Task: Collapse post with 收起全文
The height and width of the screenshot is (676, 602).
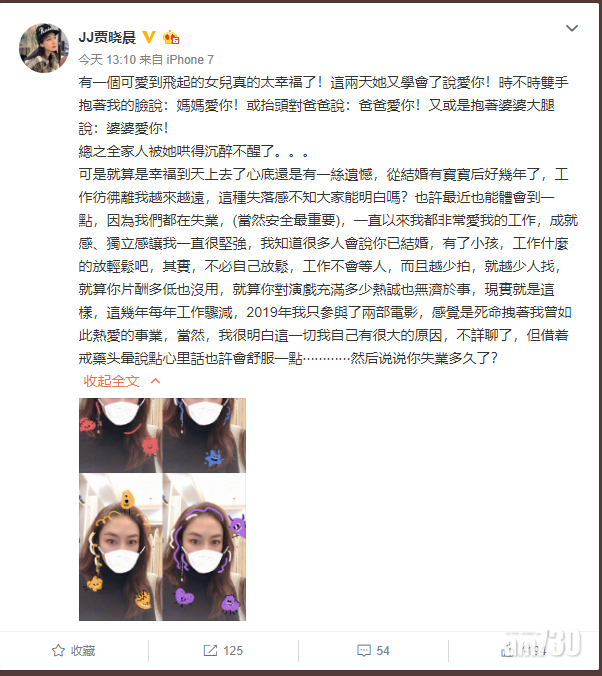Action: (111, 381)
